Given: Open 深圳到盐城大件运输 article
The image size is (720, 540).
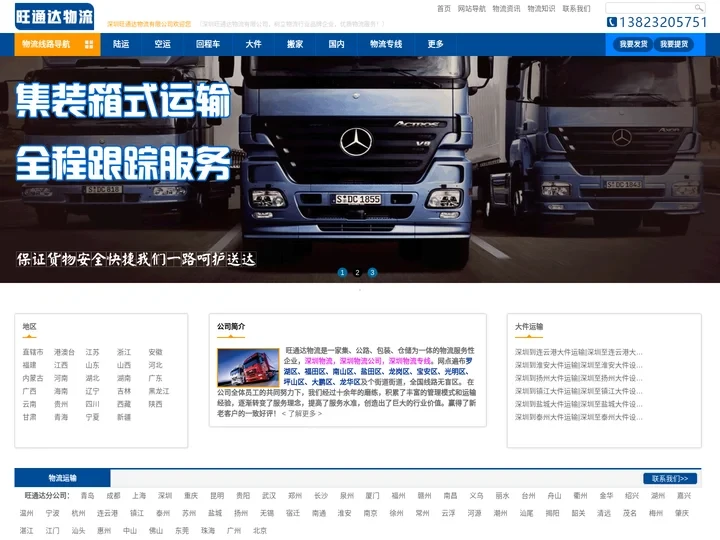Looking at the screenshot, I should 579,404.
